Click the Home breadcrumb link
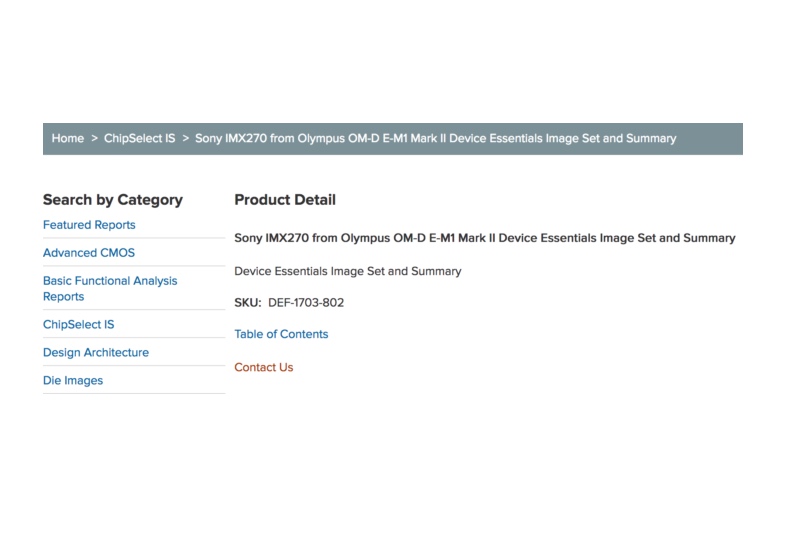 (x=68, y=138)
